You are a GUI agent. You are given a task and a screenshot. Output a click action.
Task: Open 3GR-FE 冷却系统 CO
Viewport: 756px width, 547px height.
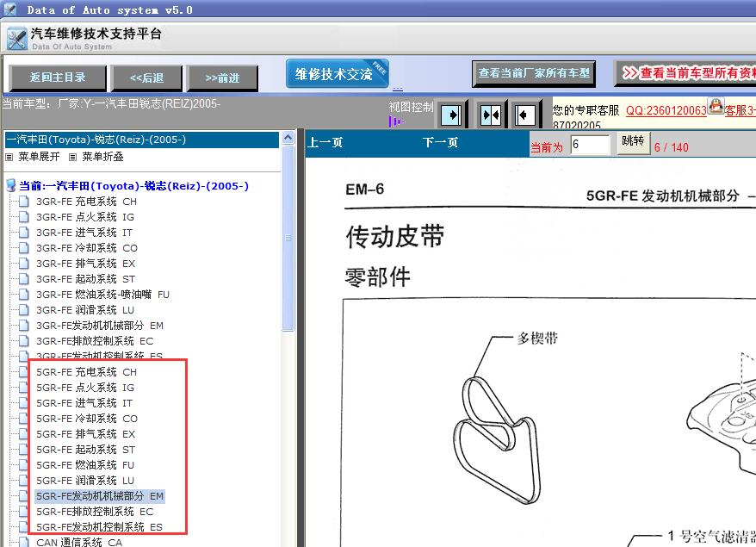click(x=87, y=248)
